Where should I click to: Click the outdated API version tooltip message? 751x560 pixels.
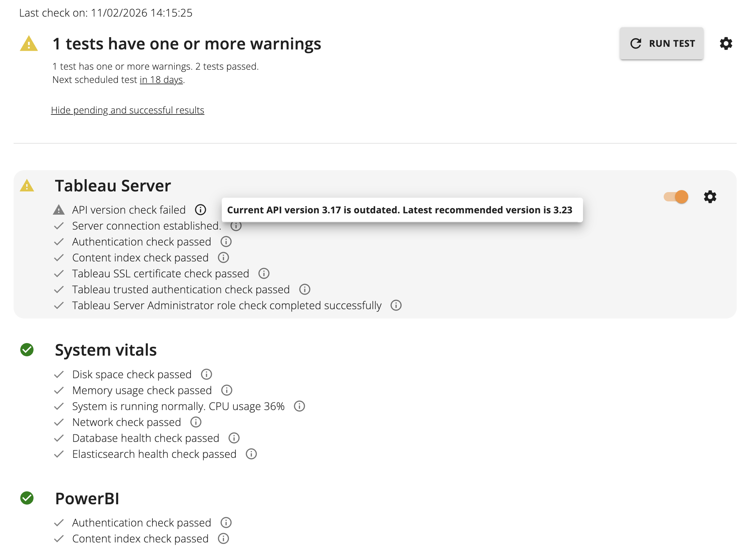click(399, 210)
